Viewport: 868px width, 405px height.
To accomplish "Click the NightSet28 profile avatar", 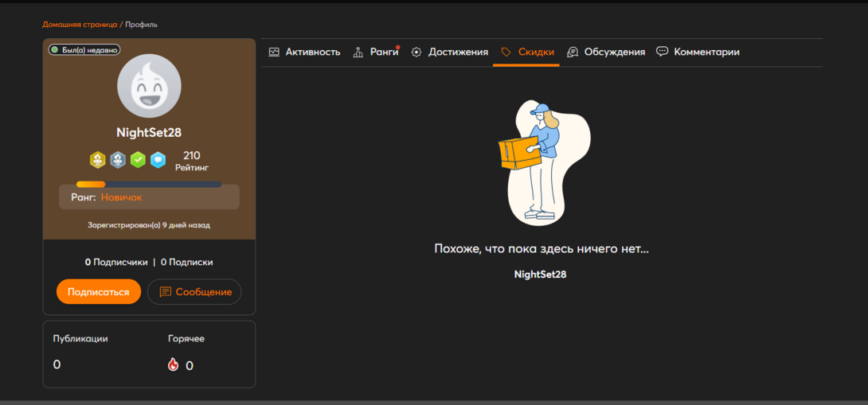I will tap(149, 86).
